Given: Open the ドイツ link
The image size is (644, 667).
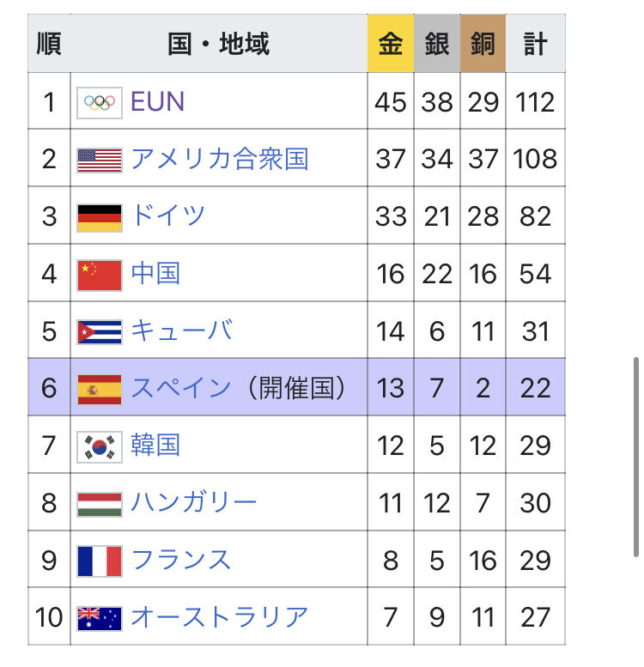Looking at the screenshot, I should tap(168, 215).
